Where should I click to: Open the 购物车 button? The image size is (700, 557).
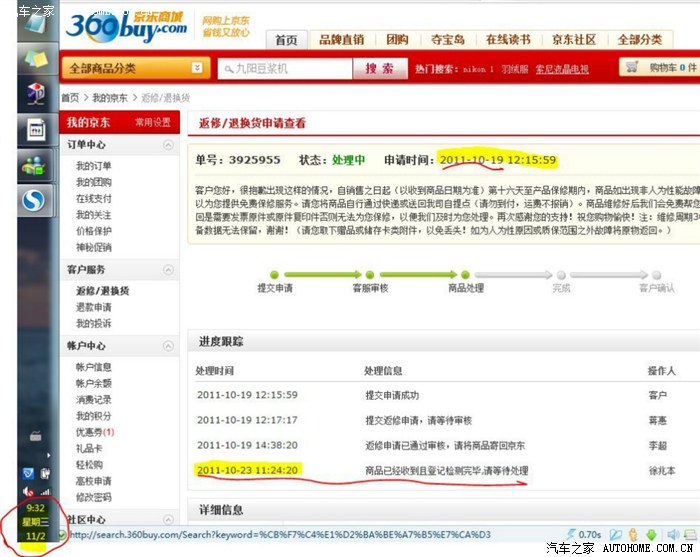660,67
